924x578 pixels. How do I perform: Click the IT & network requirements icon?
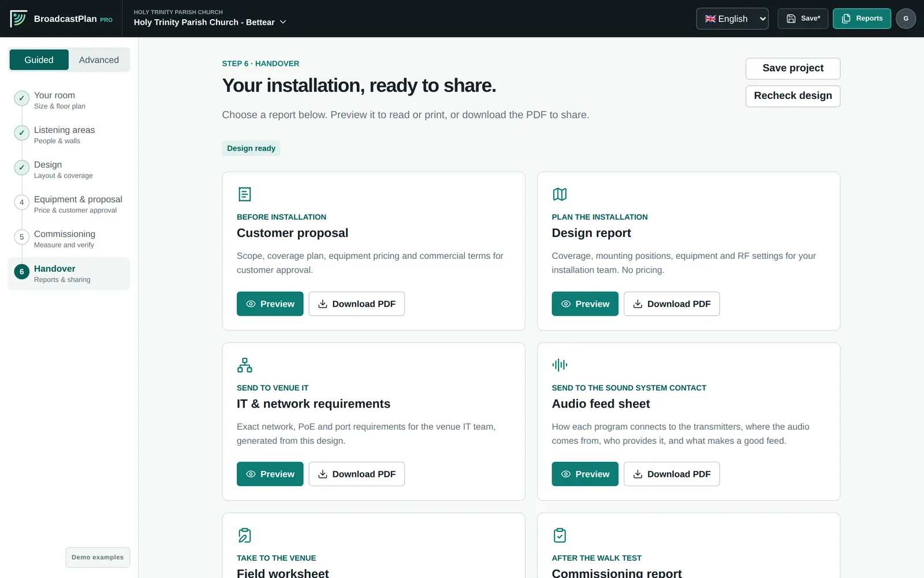tap(245, 365)
